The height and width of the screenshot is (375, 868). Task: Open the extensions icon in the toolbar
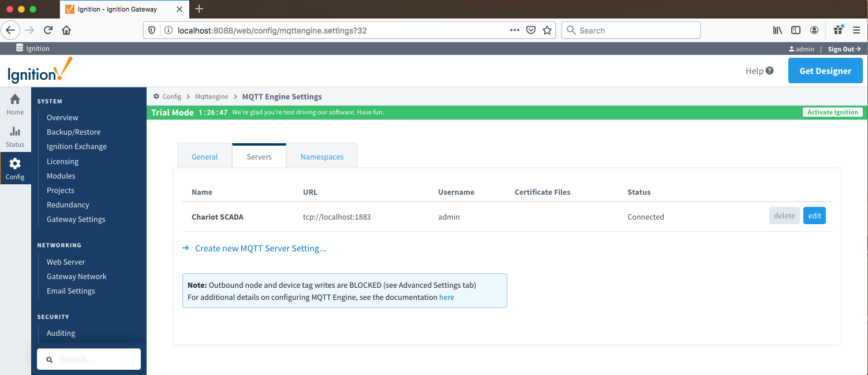pyautogui.click(x=839, y=30)
